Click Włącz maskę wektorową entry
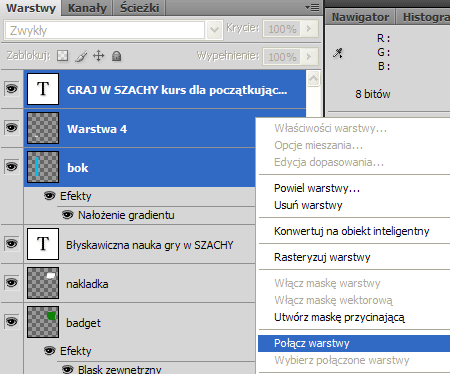The height and width of the screenshot is (374, 450). pyautogui.click(x=333, y=300)
